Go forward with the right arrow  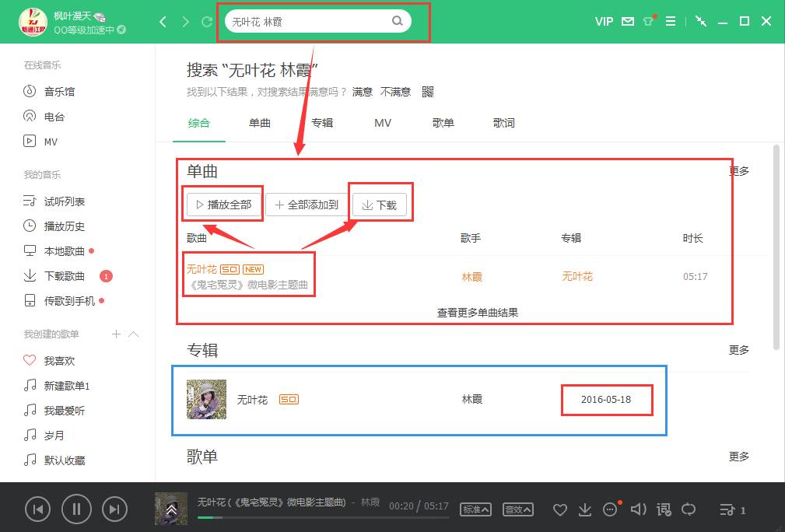coord(186,22)
